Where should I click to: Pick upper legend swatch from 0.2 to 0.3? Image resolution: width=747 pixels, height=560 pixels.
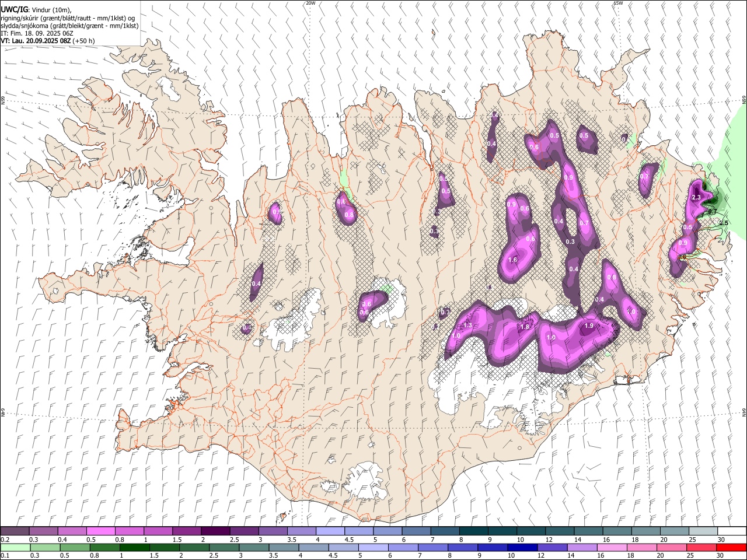pos(15,531)
